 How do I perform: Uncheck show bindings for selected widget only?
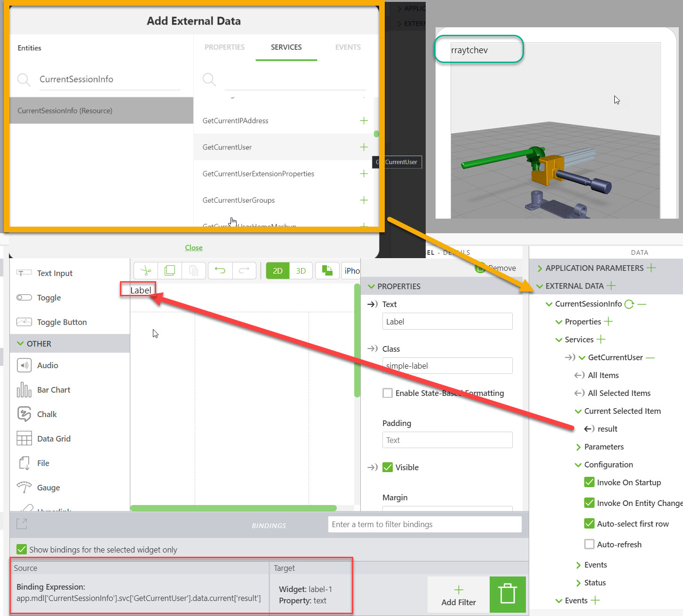22,549
